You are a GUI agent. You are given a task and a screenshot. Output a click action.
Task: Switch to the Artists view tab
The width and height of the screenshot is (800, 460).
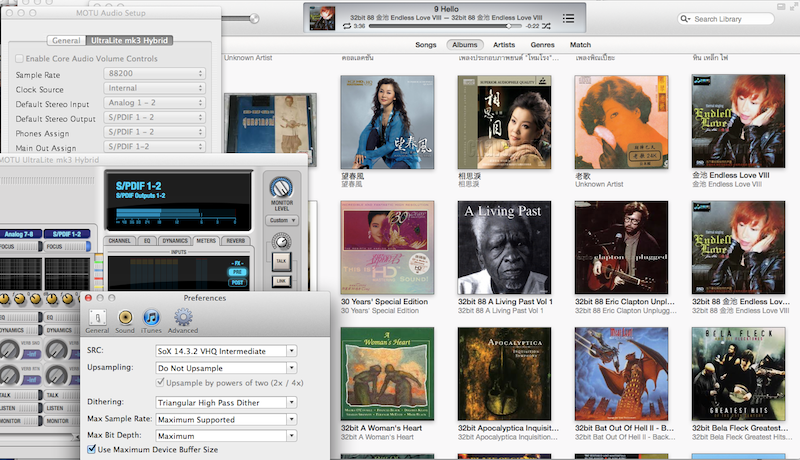tap(504, 45)
